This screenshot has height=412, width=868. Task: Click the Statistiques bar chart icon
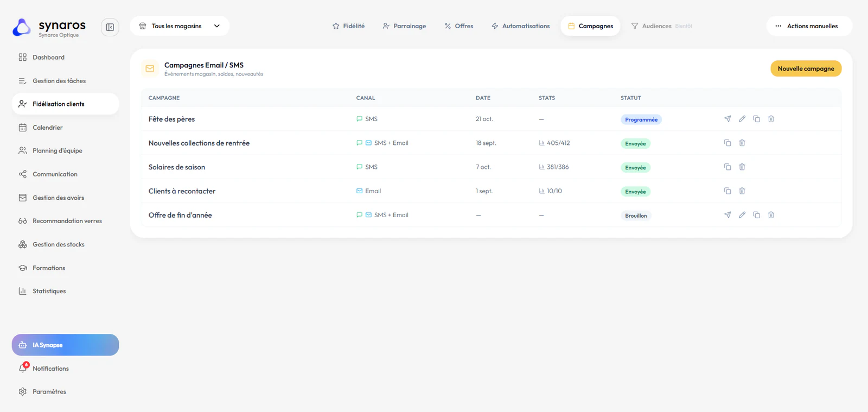click(x=23, y=291)
